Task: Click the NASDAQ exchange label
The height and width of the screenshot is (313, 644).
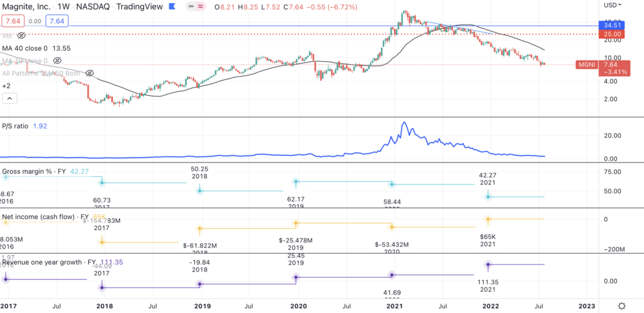Action: [x=93, y=7]
